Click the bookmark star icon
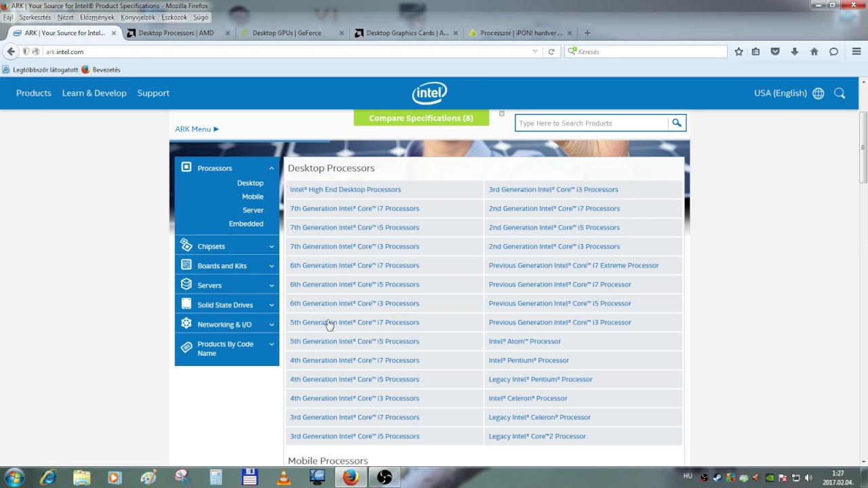The width and height of the screenshot is (868, 488). point(738,52)
